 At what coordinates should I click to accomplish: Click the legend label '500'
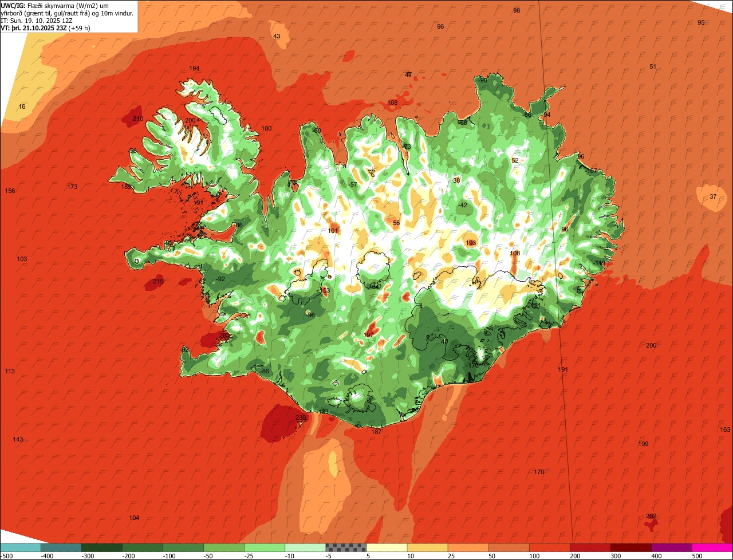pos(697,556)
